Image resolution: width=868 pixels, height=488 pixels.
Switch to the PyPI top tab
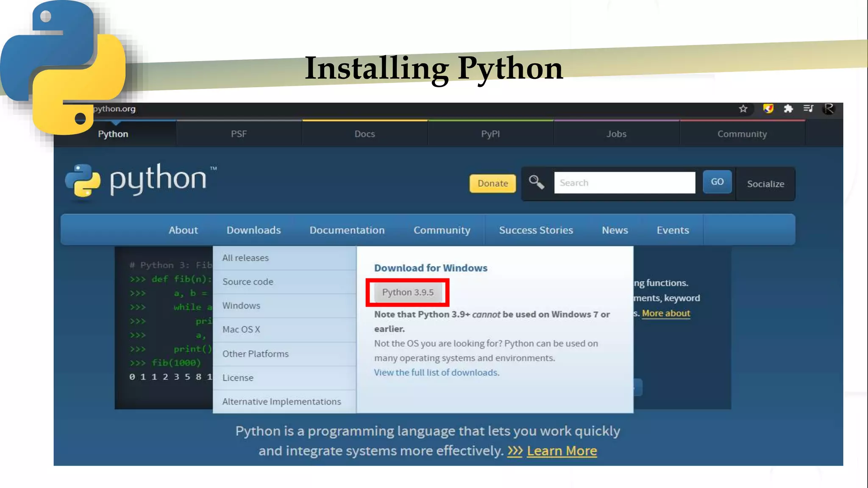click(490, 134)
